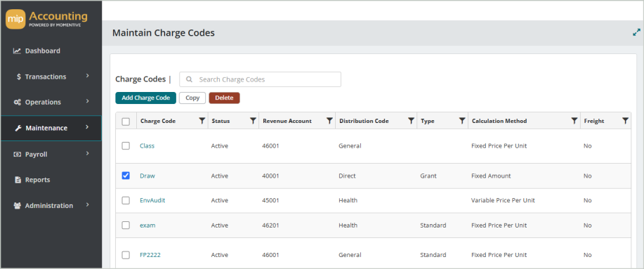Click the Add Charge Code button
Screen dimensions: 644x269
coord(146,98)
